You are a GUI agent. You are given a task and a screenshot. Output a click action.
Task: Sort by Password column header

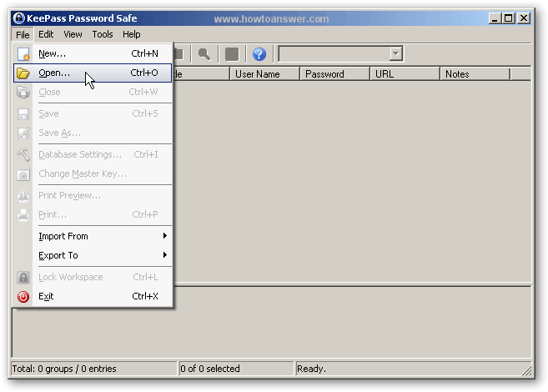click(334, 74)
